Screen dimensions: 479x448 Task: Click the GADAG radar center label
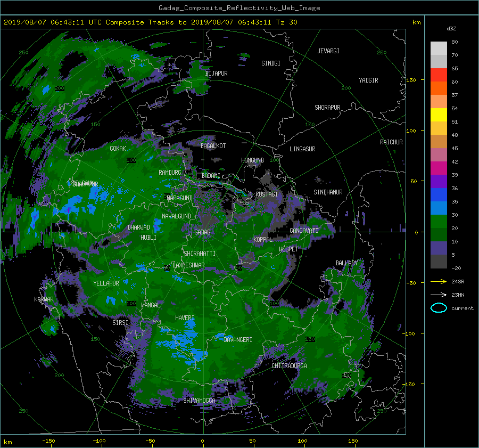pyautogui.click(x=202, y=232)
